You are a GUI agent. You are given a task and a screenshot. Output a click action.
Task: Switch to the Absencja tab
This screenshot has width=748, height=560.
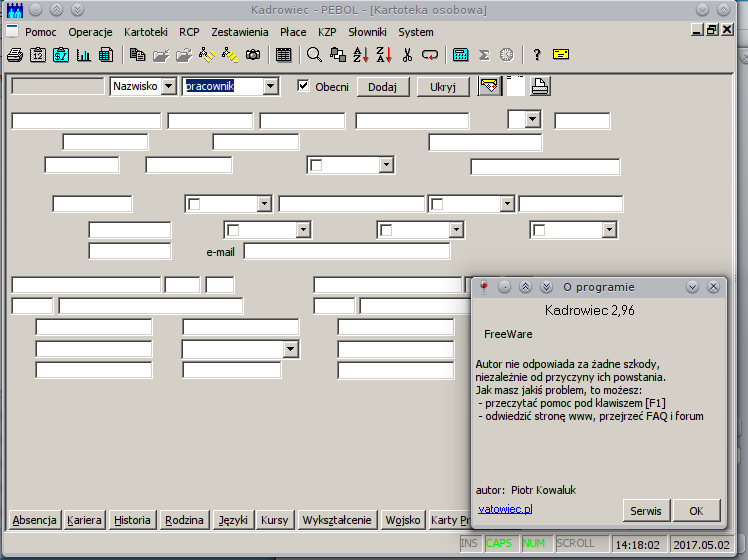pos(34,520)
